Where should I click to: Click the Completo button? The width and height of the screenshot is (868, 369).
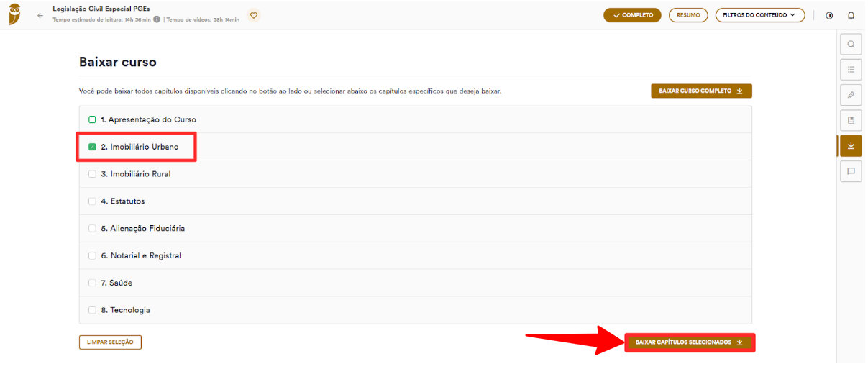(x=632, y=15)
